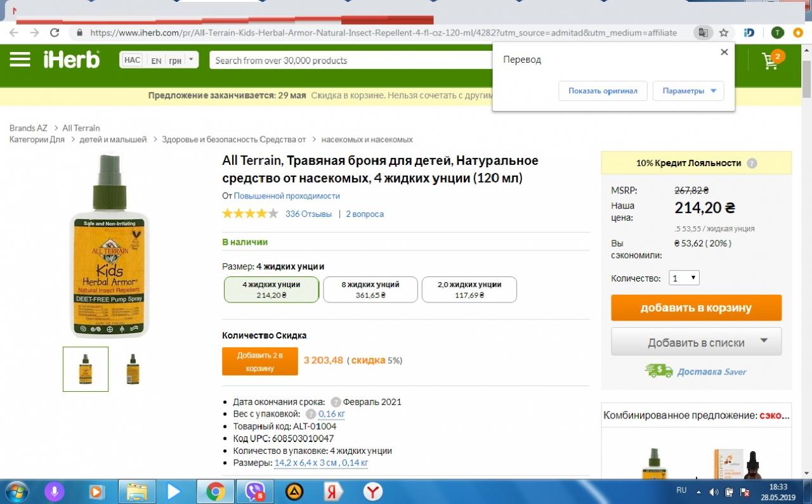Click Показать оригинал button
The image size is (812, 504).
(x=602, y=91)
